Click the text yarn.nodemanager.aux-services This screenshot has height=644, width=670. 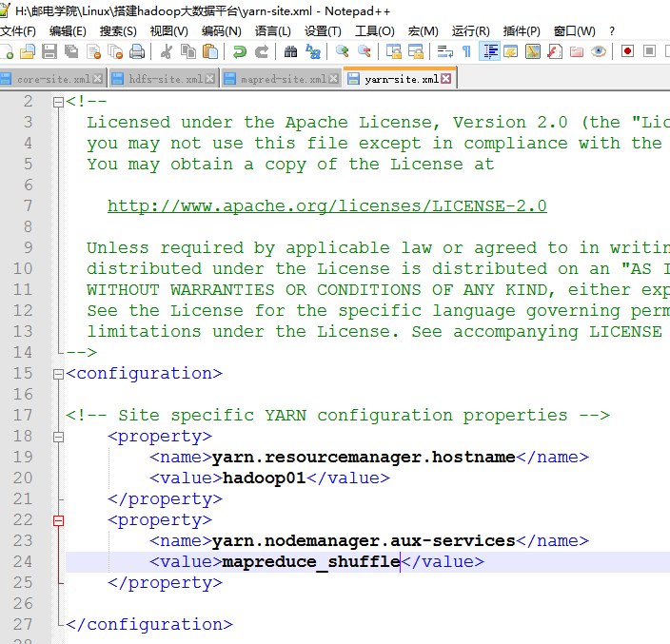click(x=364, y=541)
